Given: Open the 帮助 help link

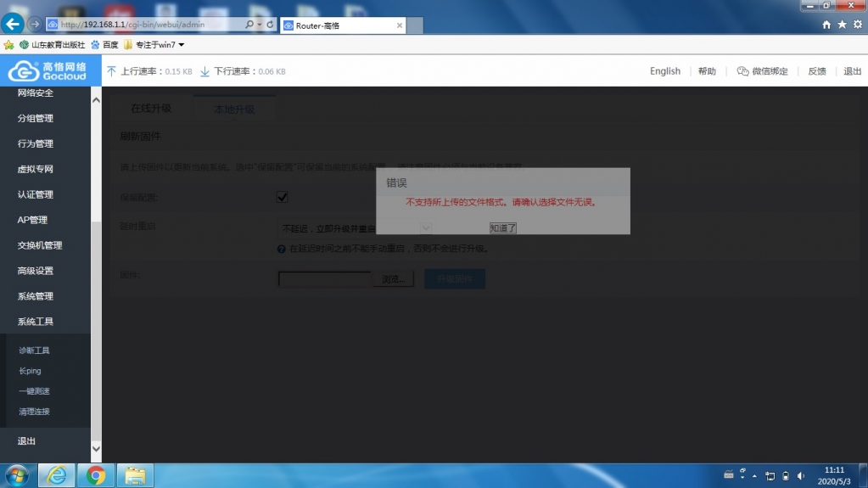Looking at the screenshot, I should 707,71.
